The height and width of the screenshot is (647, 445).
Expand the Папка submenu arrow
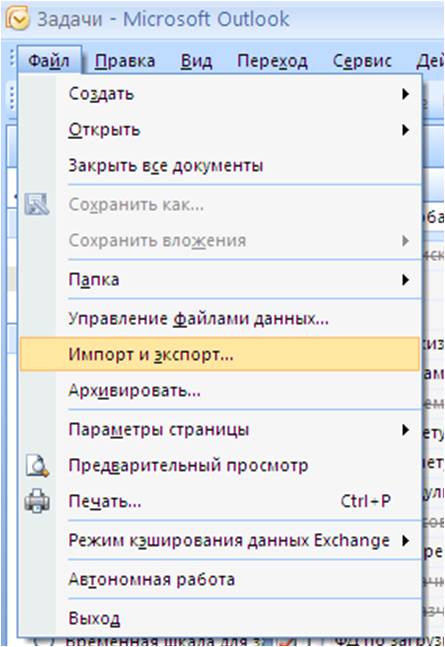click(x=405, y=280)
